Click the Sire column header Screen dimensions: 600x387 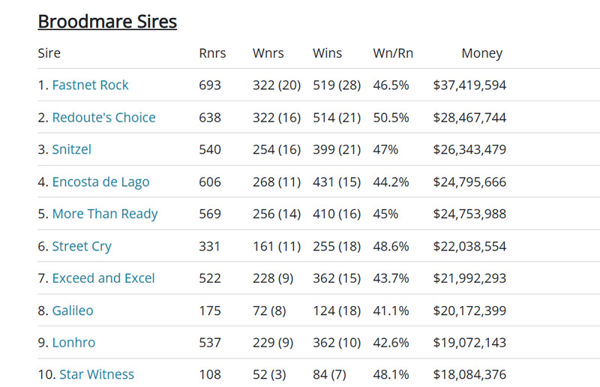point(49,53)
